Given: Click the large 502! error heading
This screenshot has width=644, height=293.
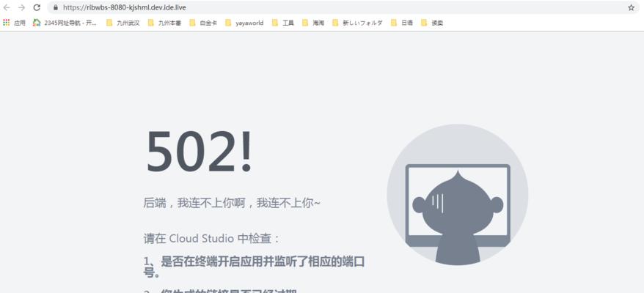Looking at the screenshot, I should (x=199, y=152).
